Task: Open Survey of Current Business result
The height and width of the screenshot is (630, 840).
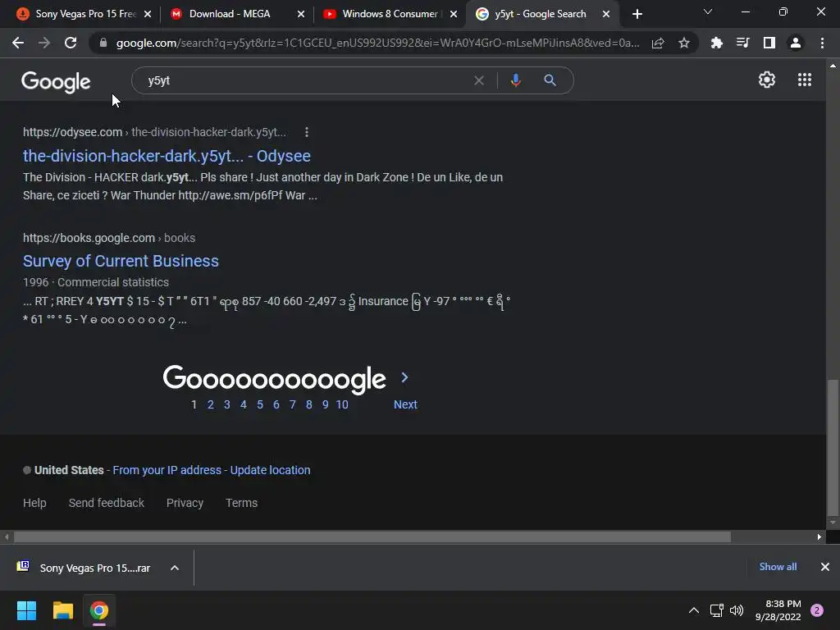Action: click(121, 261)
